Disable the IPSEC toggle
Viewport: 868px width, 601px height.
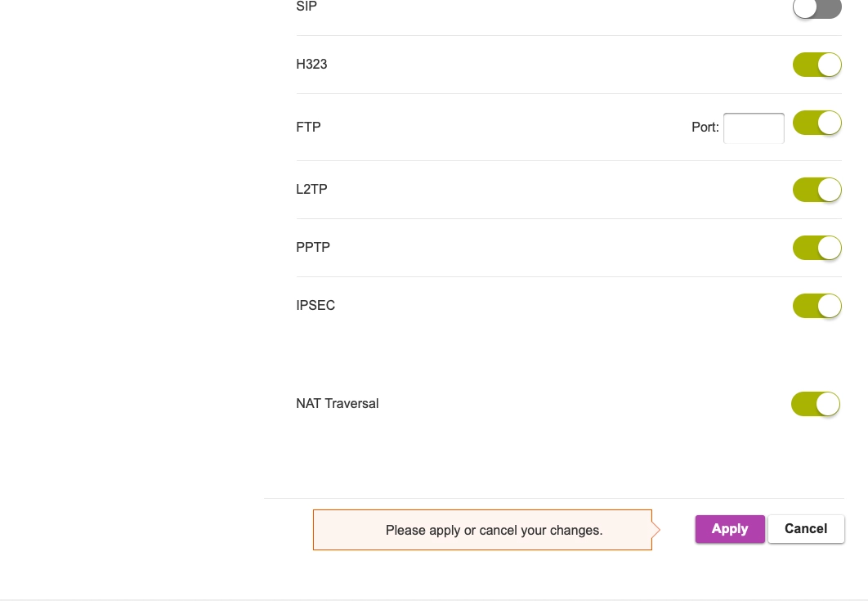click(x=817, y=305)
